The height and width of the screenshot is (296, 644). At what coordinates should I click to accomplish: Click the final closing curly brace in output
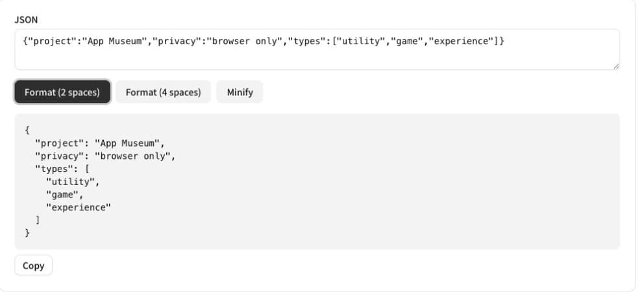(x=27, y=233)
